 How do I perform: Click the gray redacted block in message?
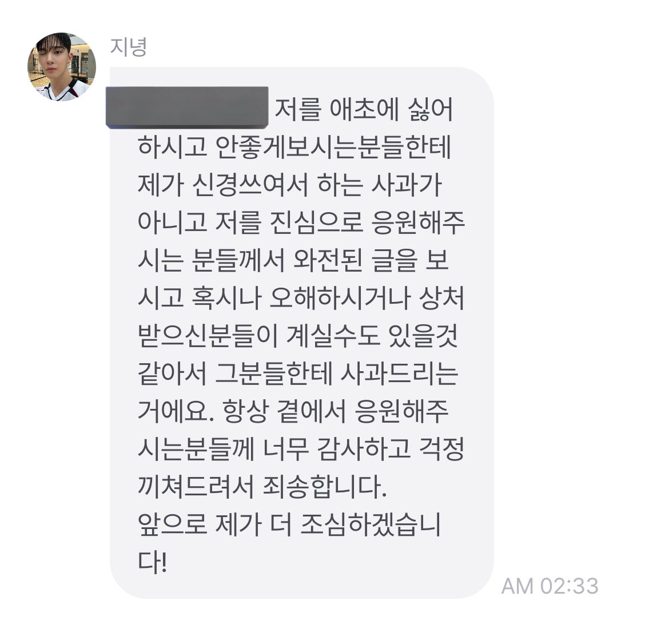[x=187, y=107]
